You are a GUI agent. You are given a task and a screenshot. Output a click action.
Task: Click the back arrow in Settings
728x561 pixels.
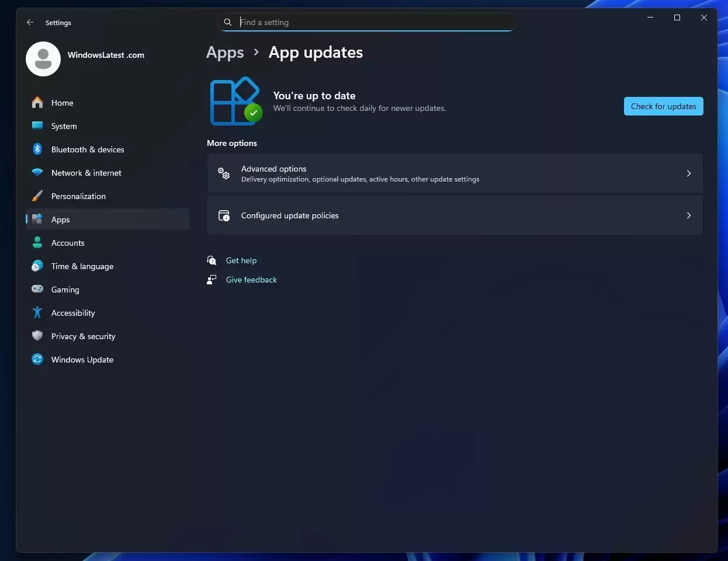coord(30,22)
